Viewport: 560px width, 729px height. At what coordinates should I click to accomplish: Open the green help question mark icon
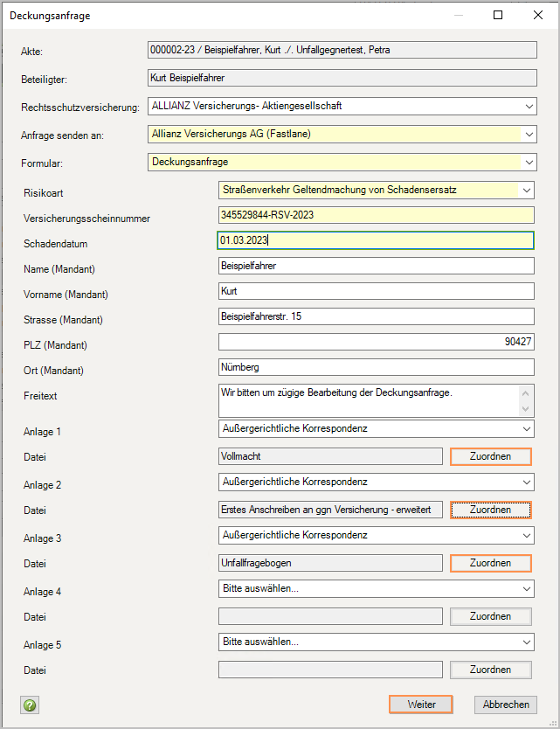[30, 705]
